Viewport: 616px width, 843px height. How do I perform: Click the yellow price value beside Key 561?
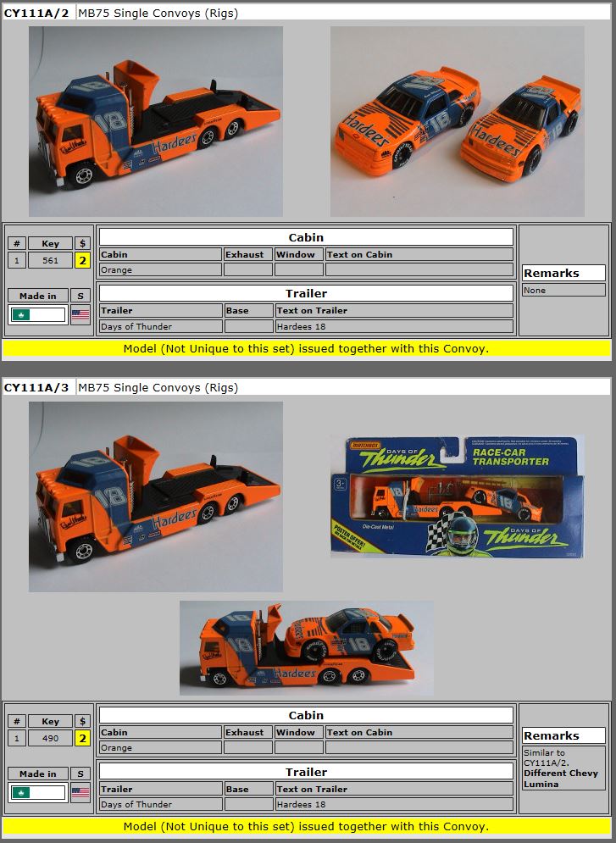coord(82,260)
